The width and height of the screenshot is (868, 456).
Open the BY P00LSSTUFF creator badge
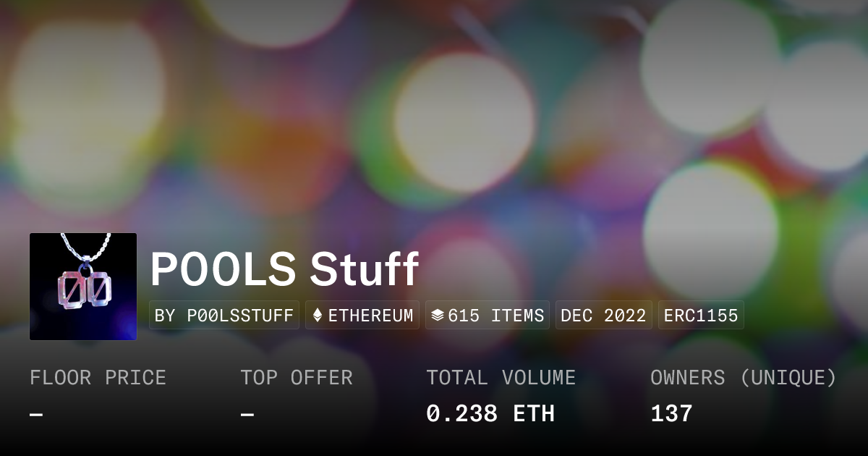(224, 316)
